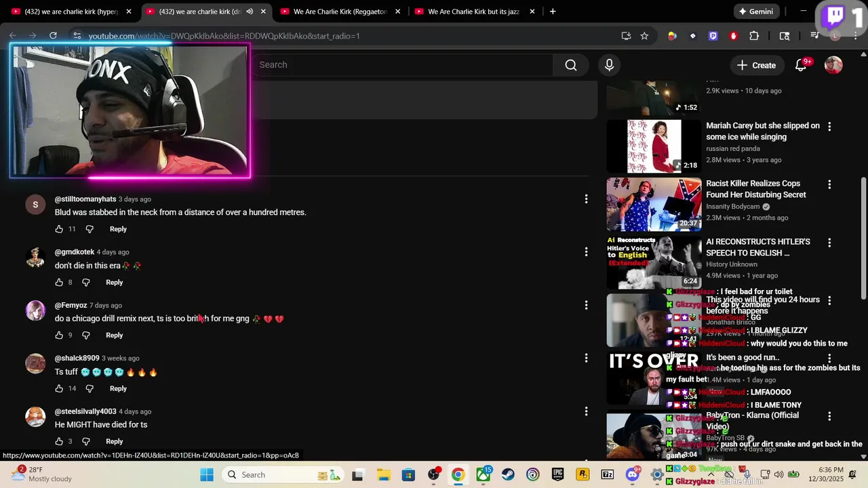Dislike the @gmdkotek comment
Viewport: 868px width, 488px height.
(x=86, y=282)
